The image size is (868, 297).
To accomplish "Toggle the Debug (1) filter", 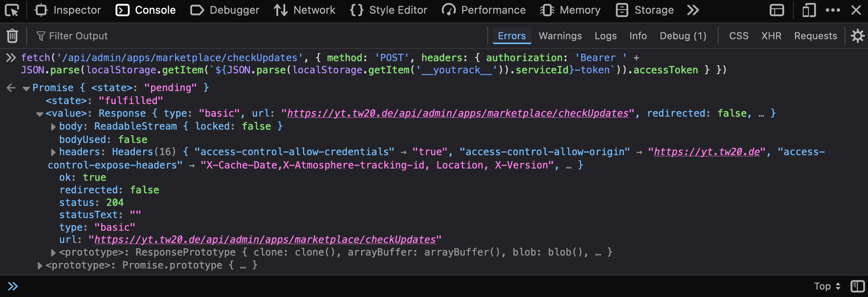I will pos(683,36).
